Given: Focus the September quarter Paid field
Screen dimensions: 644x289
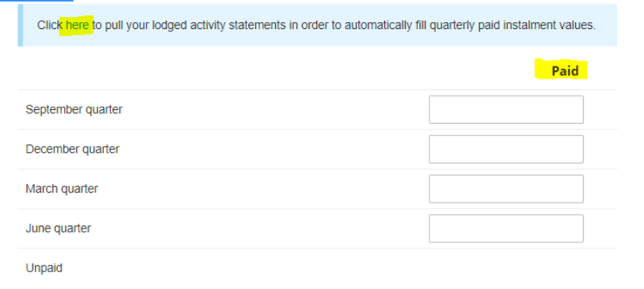Looking at the screenshot, I should [506, 110].
